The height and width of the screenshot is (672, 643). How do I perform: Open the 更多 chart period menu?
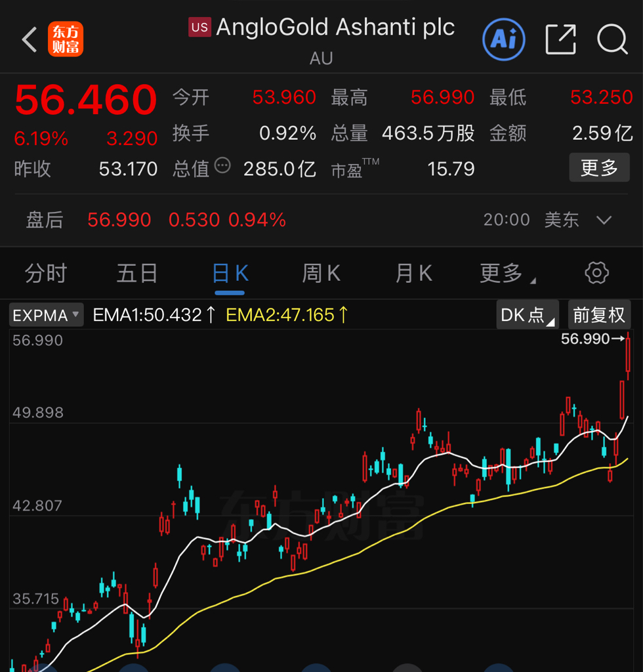pyautogui.click(x=507, y=274)
